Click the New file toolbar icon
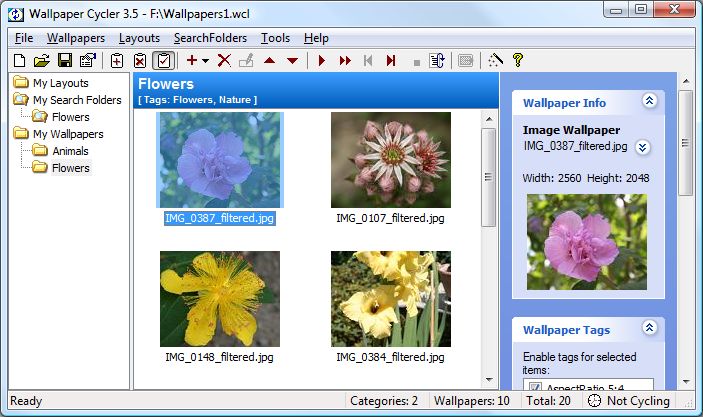 pos(19,61)
